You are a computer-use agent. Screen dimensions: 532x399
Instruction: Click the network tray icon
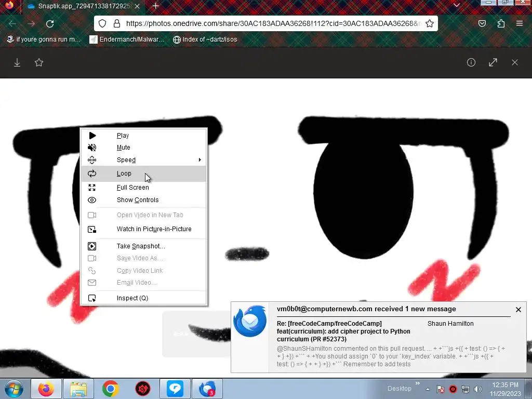click(x=465, y=389)
